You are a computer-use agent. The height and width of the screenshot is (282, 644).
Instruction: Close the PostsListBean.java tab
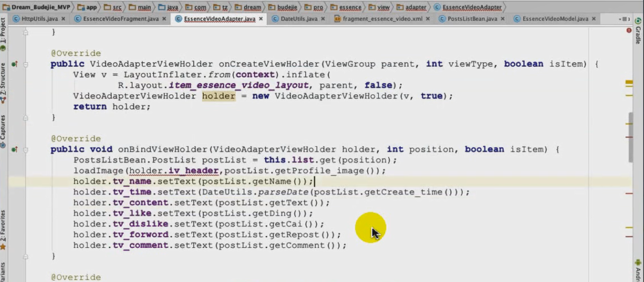pyautogui.click(x=502, y=19)
